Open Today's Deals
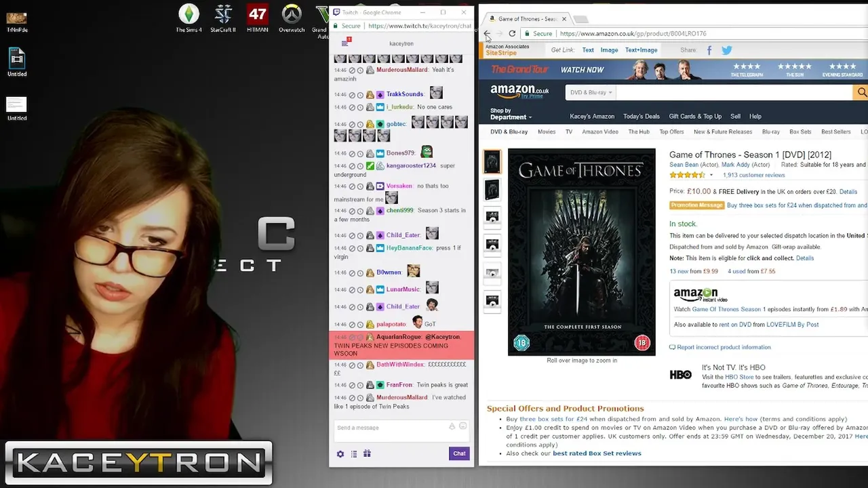 (642, 117)
